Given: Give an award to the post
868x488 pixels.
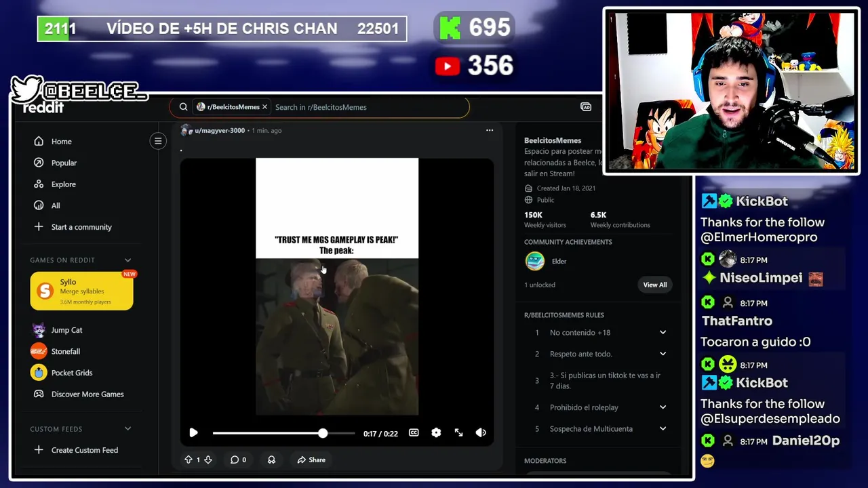Looking at the screenshot, I should tap(271, 460).
